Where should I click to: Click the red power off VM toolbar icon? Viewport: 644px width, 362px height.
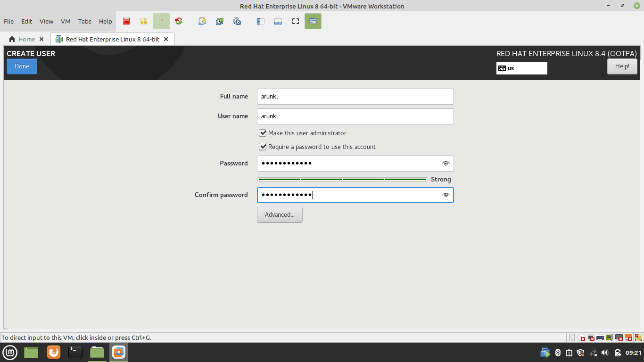[x=126, y=21]
